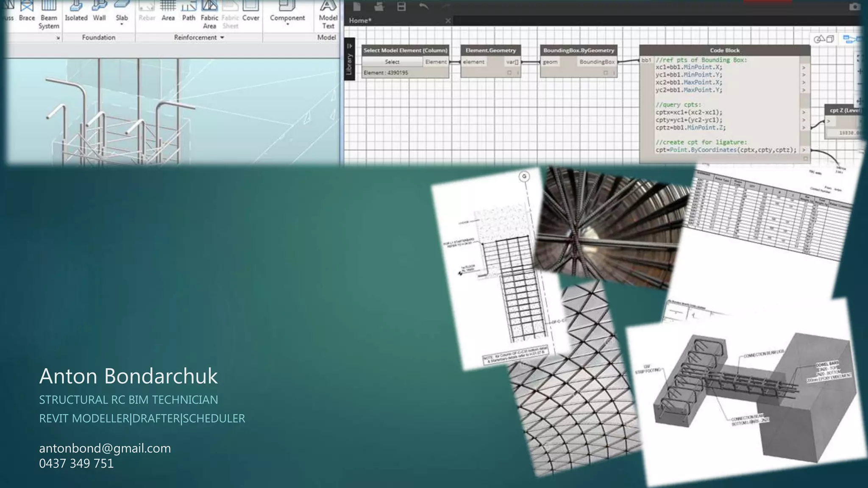
Task: Expand the Reinforcement panel dropdown arrow
Action: pyautogui.click(x=222, y=38)
